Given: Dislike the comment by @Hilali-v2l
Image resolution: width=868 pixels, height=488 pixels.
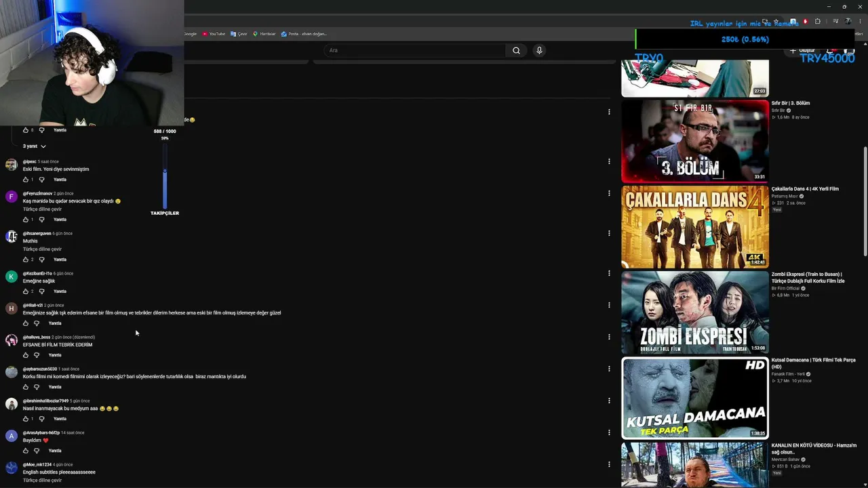Looking at the screenshot, I should coord(37,323).
